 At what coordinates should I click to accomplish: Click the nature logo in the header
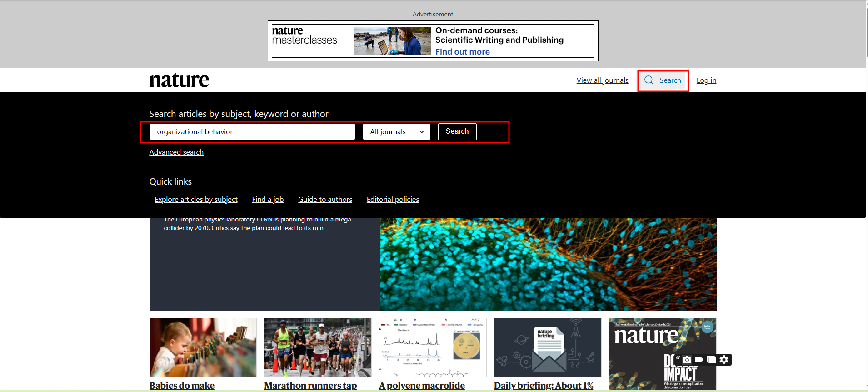[x=179, y=80]
